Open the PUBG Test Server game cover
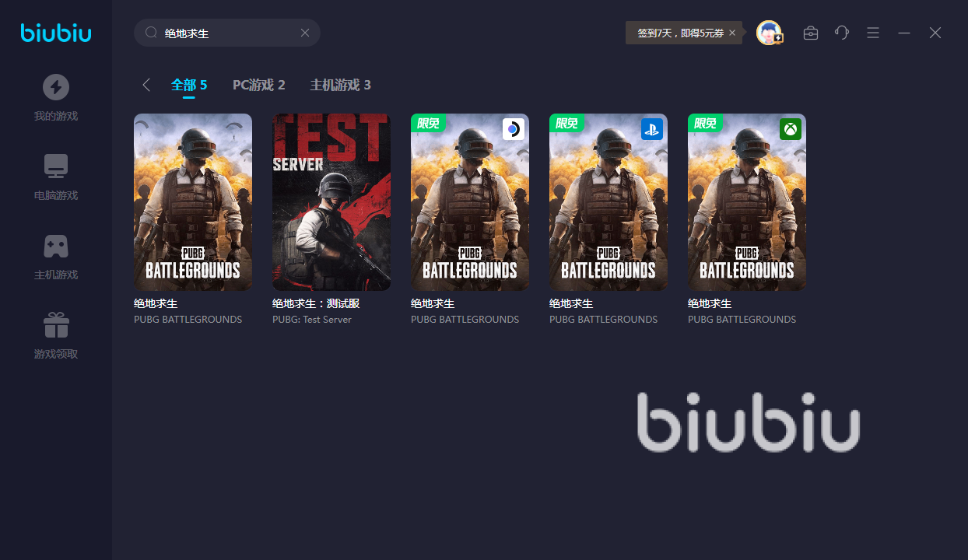Viewport: 968px width, 560px height. point(331,202)
